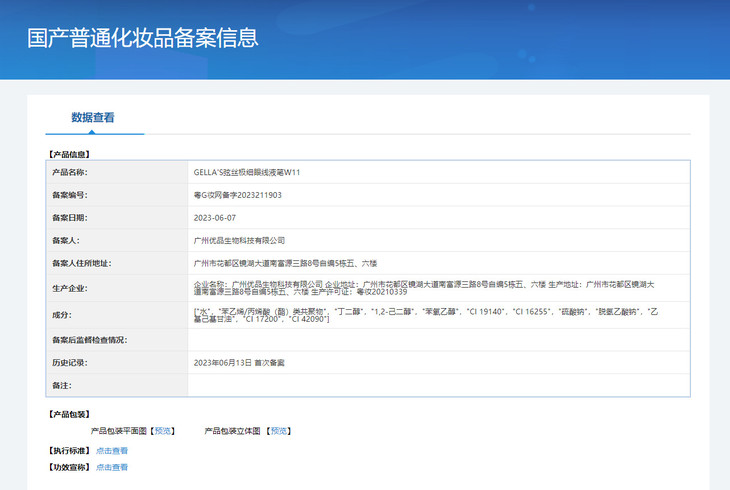Image resolution: width=730 pixels, height=490 pixels.
Task: Click 预览 link for 产品包装平面图
Action: [x=164, y=431]
